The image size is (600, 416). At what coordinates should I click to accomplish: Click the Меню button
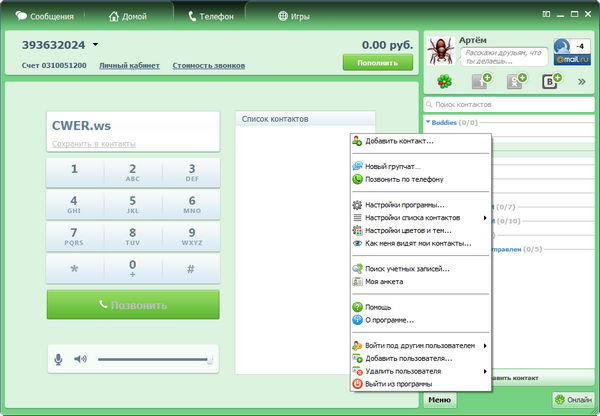(440, 400)
